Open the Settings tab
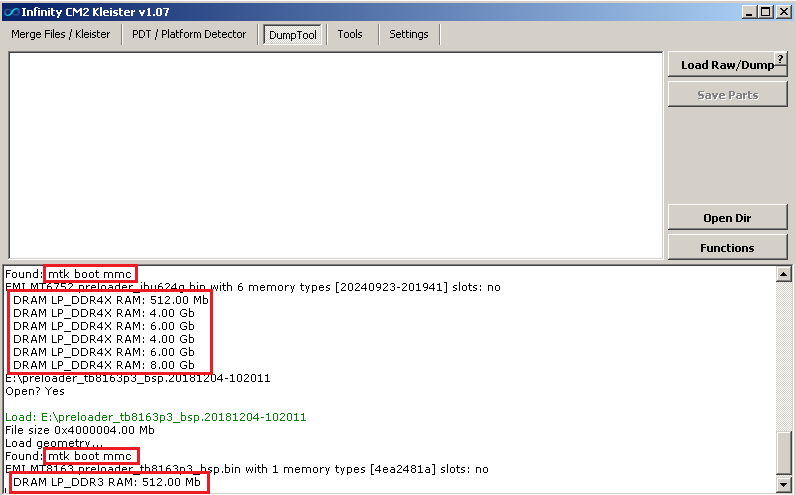 point(408,34)
